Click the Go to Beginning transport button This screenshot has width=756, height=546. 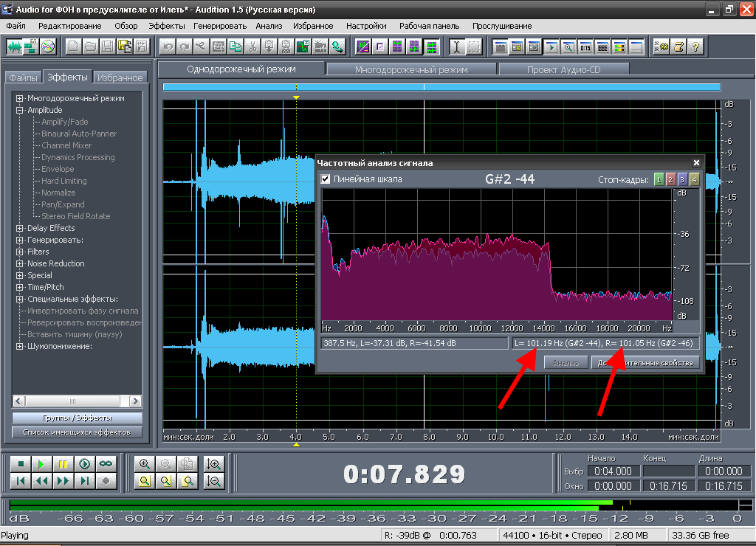click(x=21, y=481)
